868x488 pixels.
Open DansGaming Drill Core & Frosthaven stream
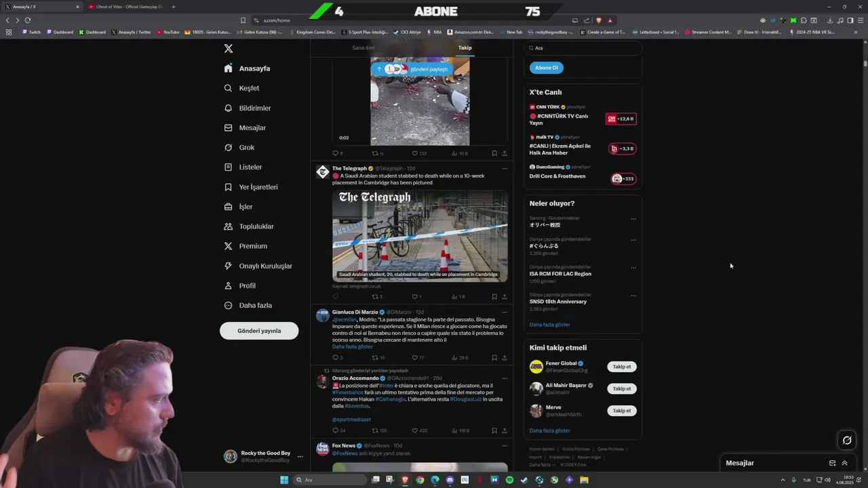coord(583,176)
